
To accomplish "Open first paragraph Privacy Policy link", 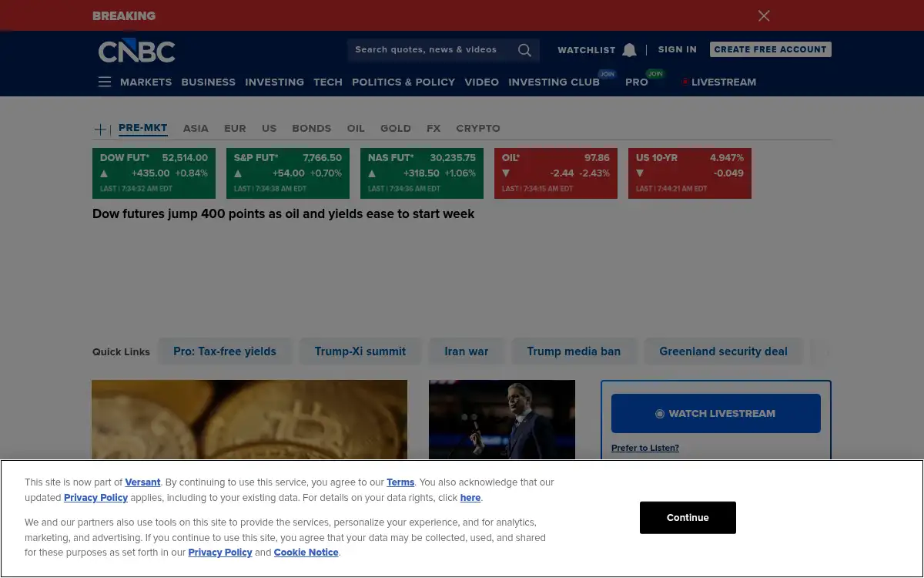I will pos(96,498).
